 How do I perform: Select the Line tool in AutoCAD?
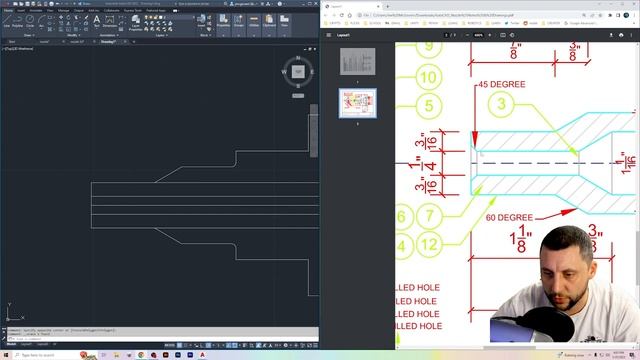(7, 20)
